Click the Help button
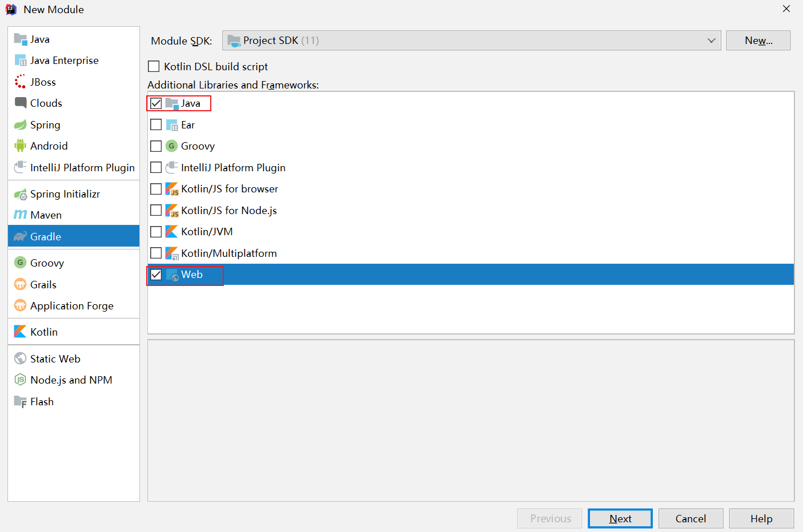 tap(761, 518)
